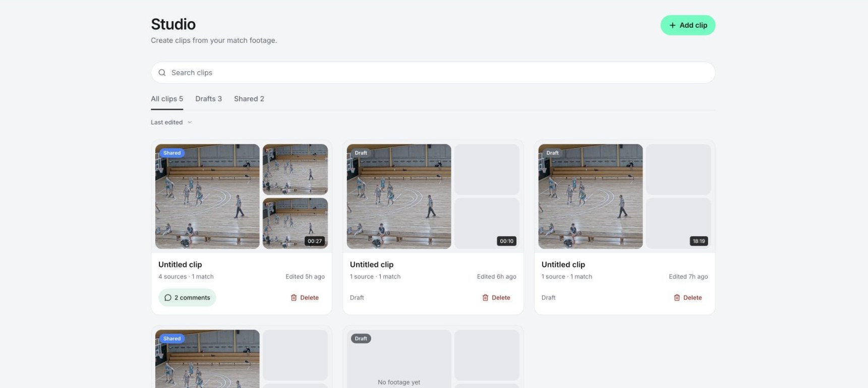Open main thumbnail of the 00:27 clip
The image size is (868, 388).
click(207, 196)
